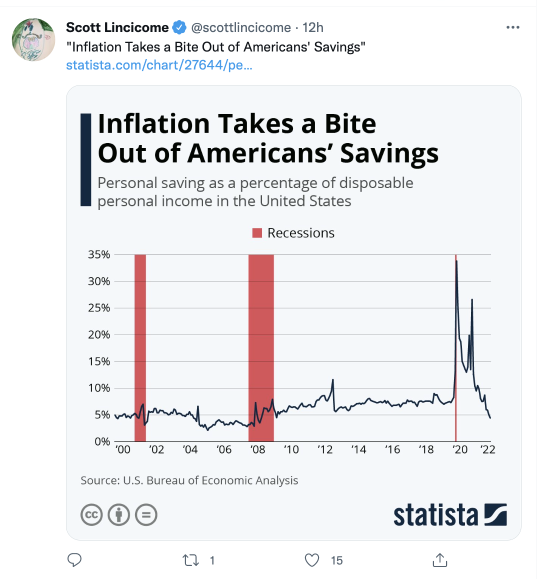Screen dimensions: 542x579
Task: Click the Creative Commons CC icon
Action: pyautogui.click(x=91, y=514)
